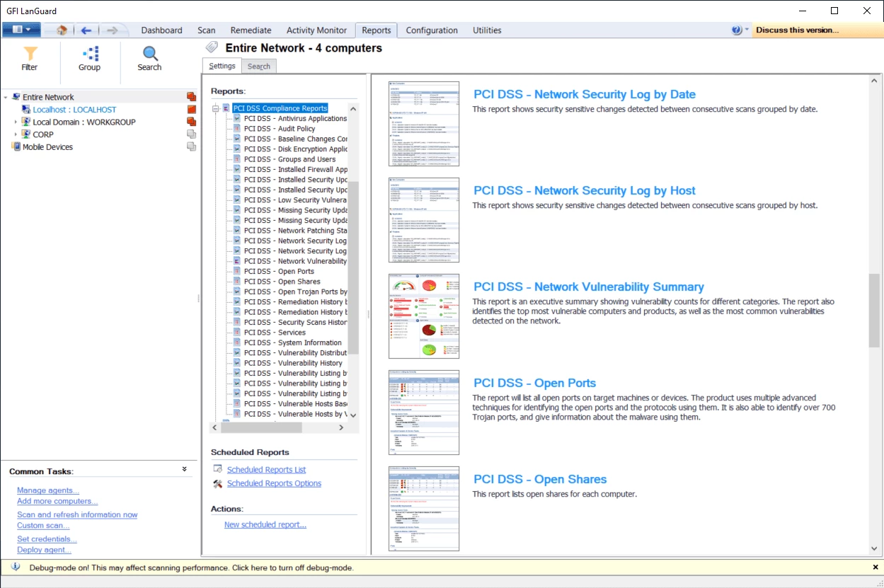
Task: Collapse the Common Tasks panel chevron
Action: click(x=184, y=469)
